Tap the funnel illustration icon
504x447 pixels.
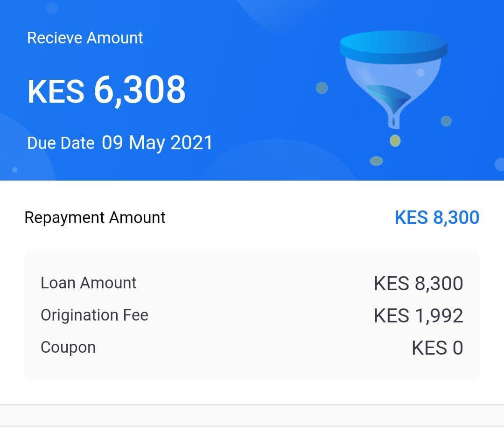(393, 80)
